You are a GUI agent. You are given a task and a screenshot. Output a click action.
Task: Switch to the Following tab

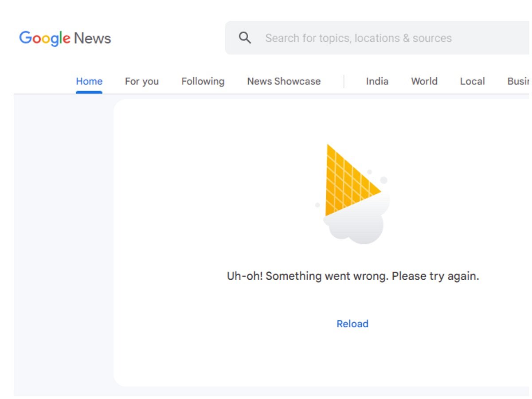coord(203,81)
